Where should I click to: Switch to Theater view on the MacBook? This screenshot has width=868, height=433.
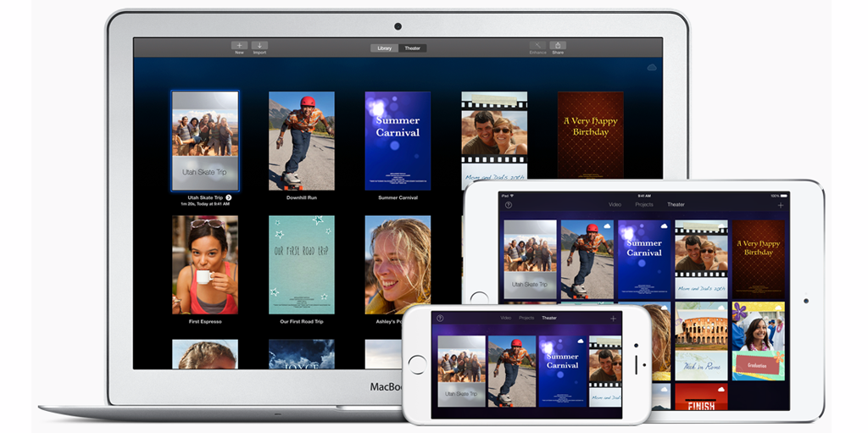[412, 48]
